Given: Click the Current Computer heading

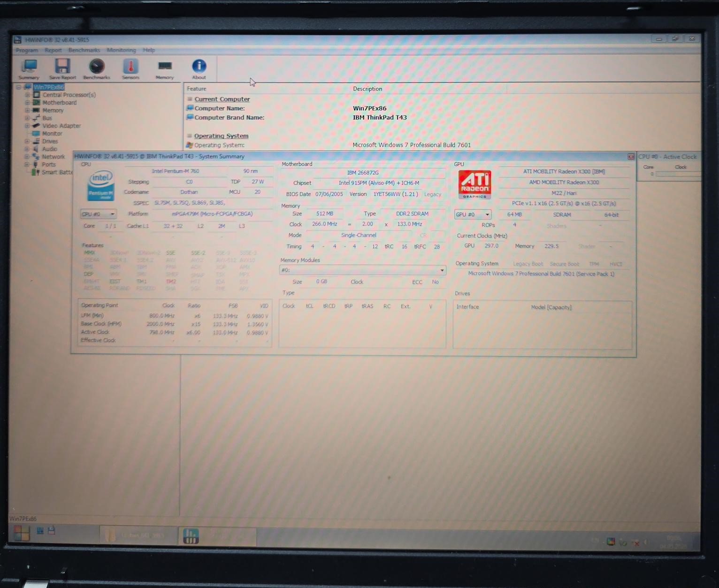Looking at the screenshot, I should click(222, 99).
